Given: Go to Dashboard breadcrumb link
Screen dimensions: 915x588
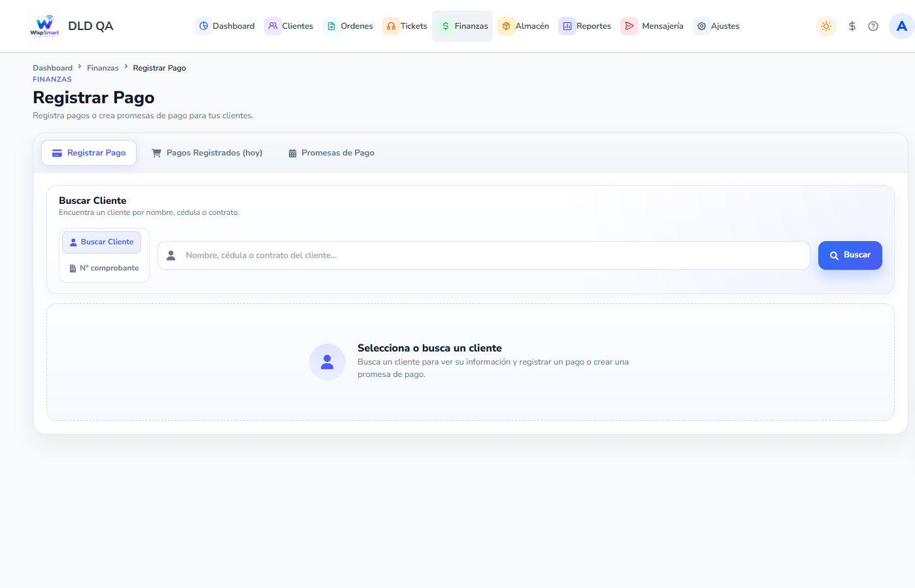Looking at the screenshot, I should tap(53, 68).
